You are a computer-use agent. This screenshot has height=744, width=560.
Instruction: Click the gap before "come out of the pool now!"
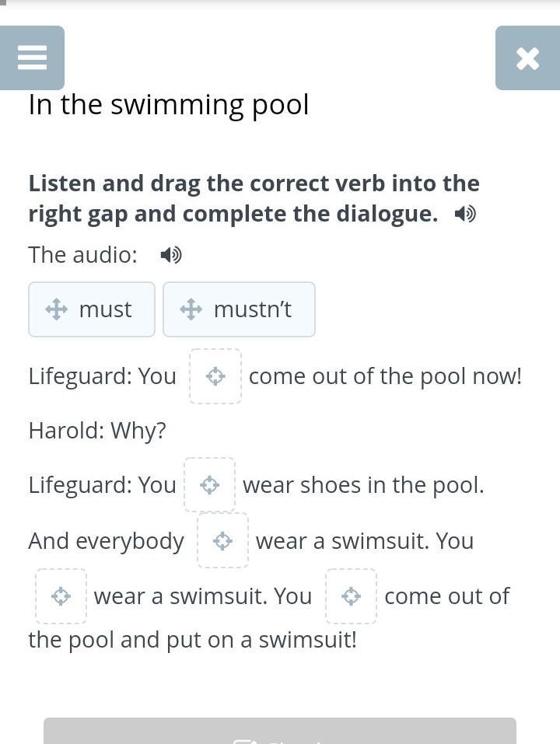tap(215, 376)
